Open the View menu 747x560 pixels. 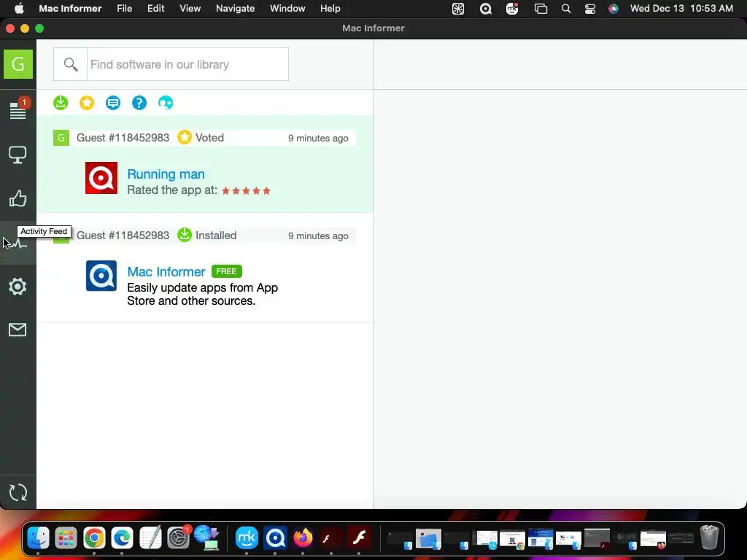click(x=190, y=9)
